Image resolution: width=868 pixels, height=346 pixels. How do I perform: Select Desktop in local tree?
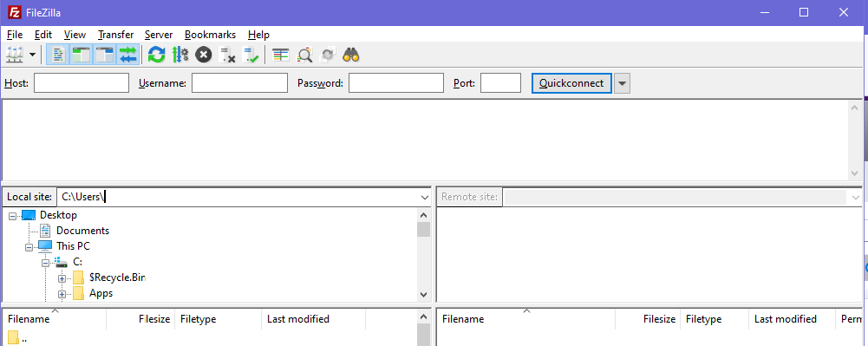[58, 215]
